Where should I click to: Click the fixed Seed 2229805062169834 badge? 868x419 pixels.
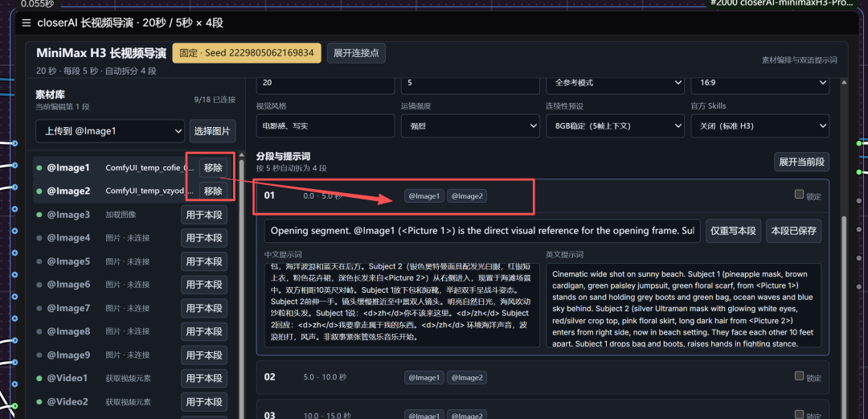pos(247,53)
